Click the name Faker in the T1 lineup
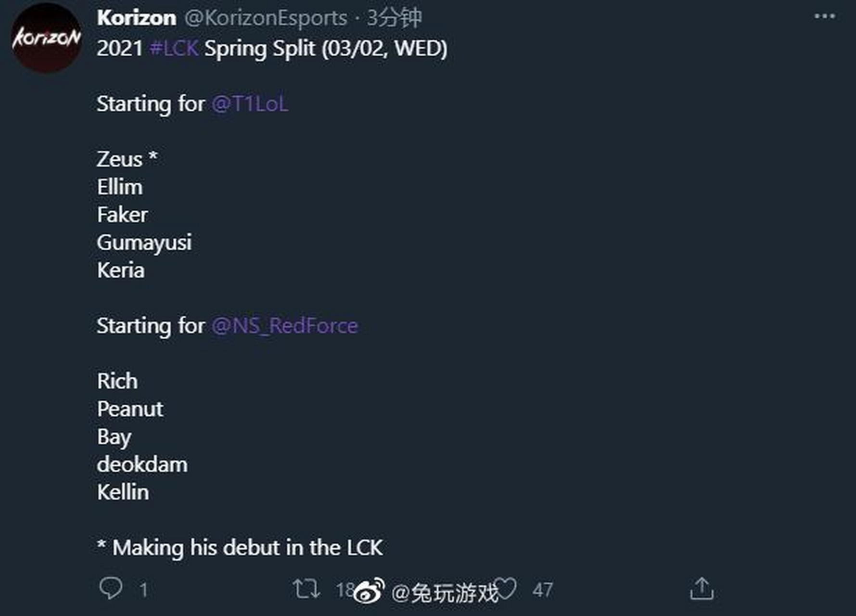 tap(122, 215)
